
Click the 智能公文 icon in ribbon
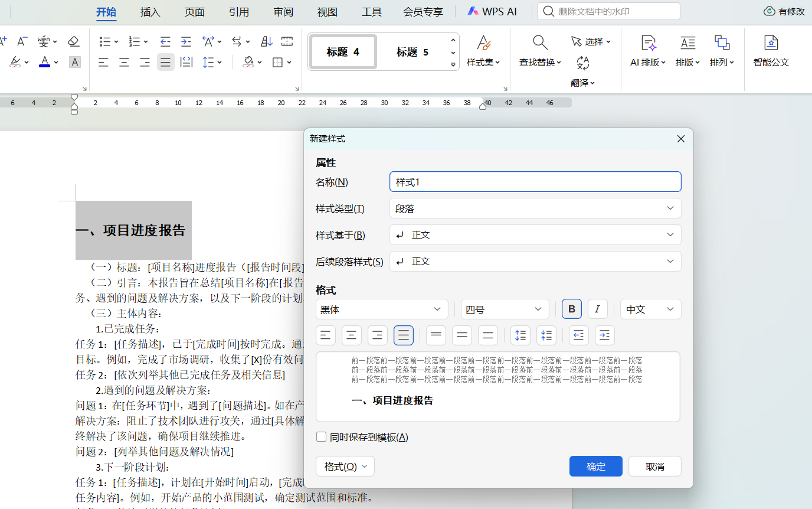(x=771, y=43)
